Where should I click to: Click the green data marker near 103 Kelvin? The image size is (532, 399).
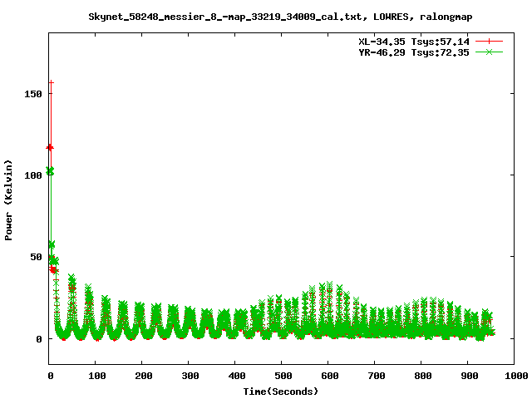pyautogui.click(x=50, y=171)
